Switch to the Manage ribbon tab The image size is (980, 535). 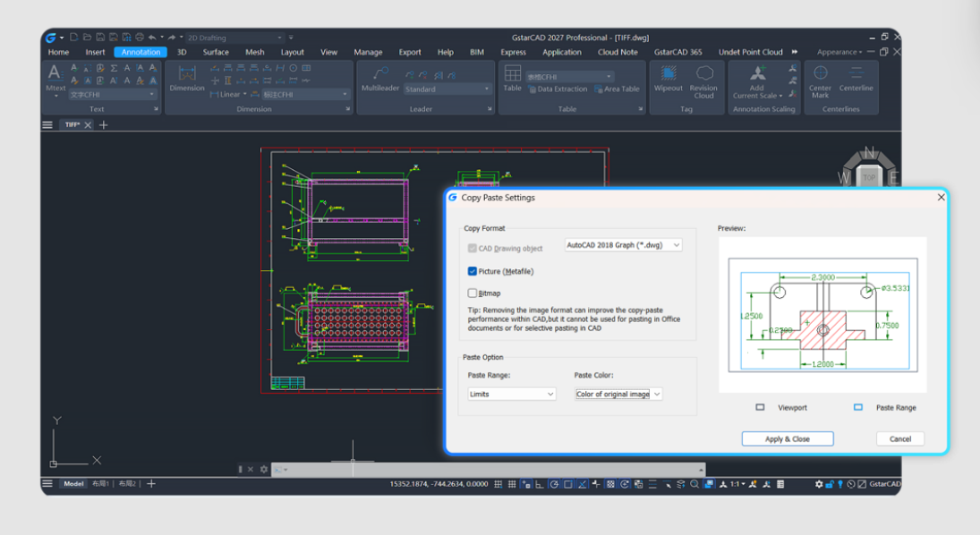368,52
